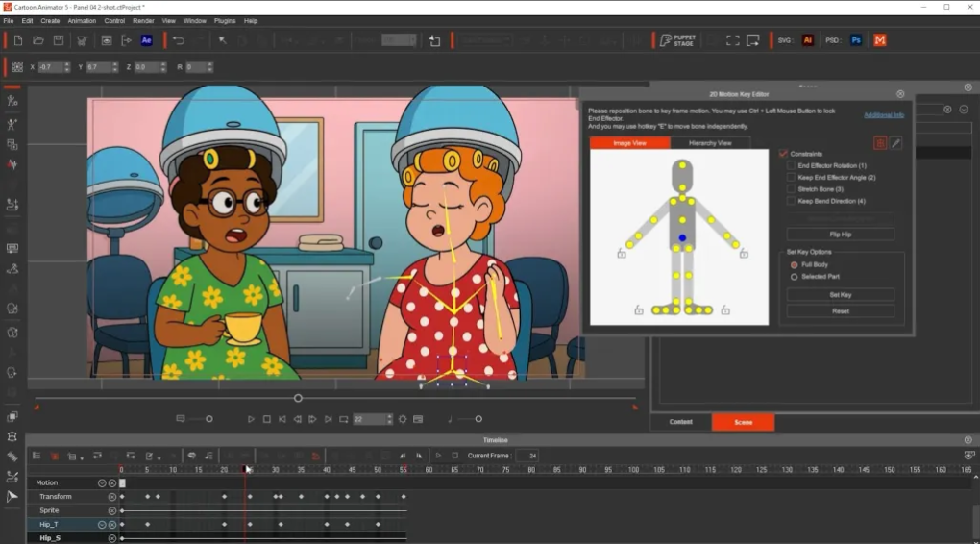The width and height of the screenshot is (980, 544).
Task: Click the Z field stepper arrows
Action: (163, 67)
